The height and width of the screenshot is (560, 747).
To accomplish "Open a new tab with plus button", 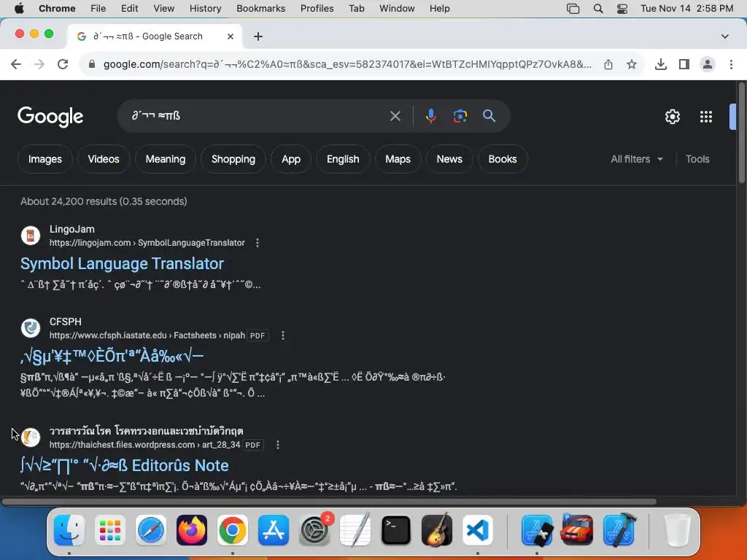I will pyautogui.click(x=258, y=36).
